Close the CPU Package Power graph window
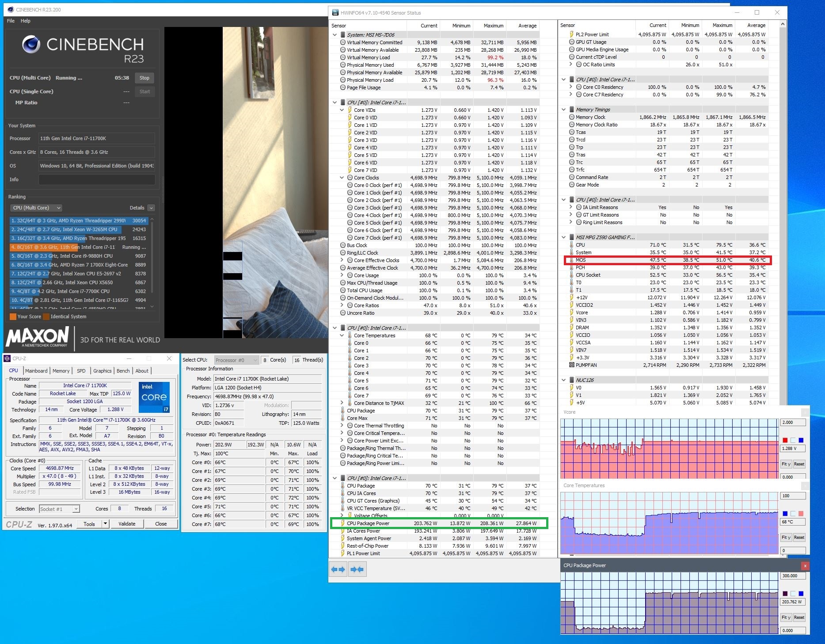 (805, 565)
